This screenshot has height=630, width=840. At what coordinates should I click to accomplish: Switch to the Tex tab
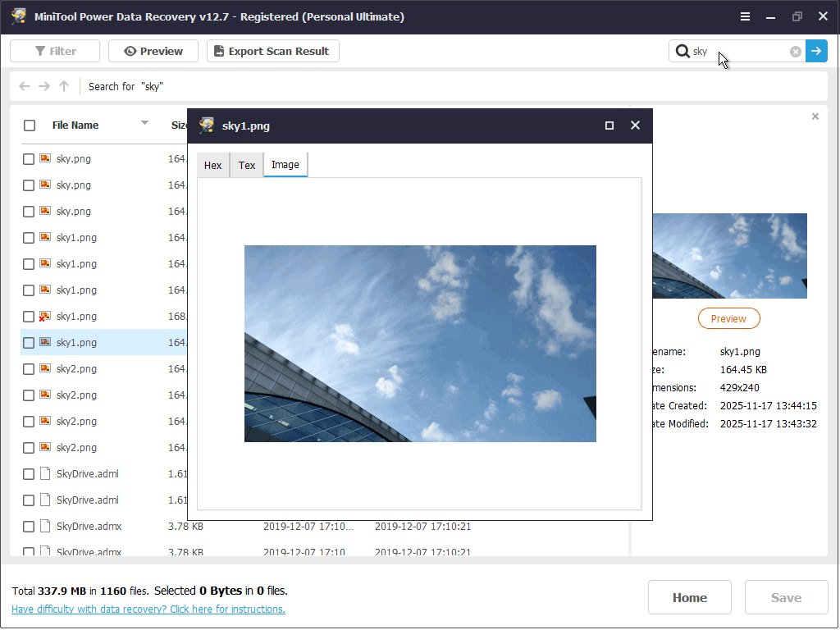[246, 165]
